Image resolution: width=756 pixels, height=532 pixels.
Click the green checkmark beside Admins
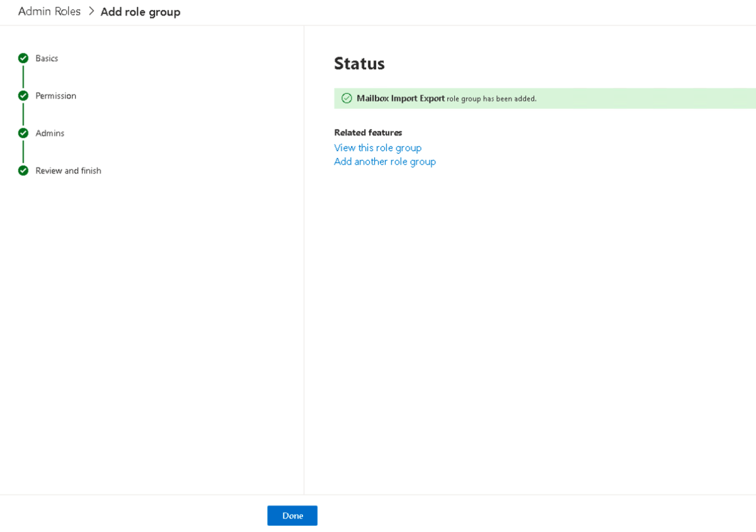23,133
